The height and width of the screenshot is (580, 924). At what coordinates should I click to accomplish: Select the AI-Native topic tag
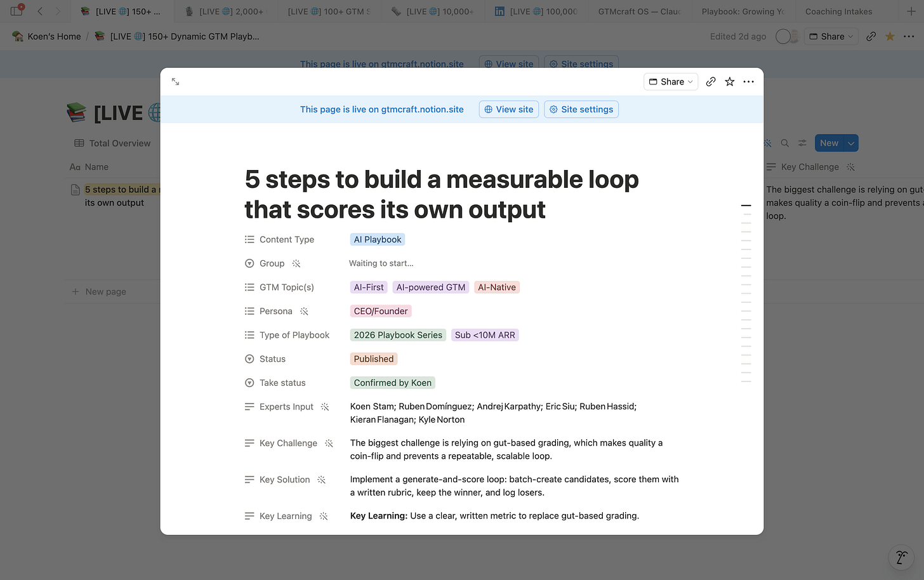pos(497,287)
